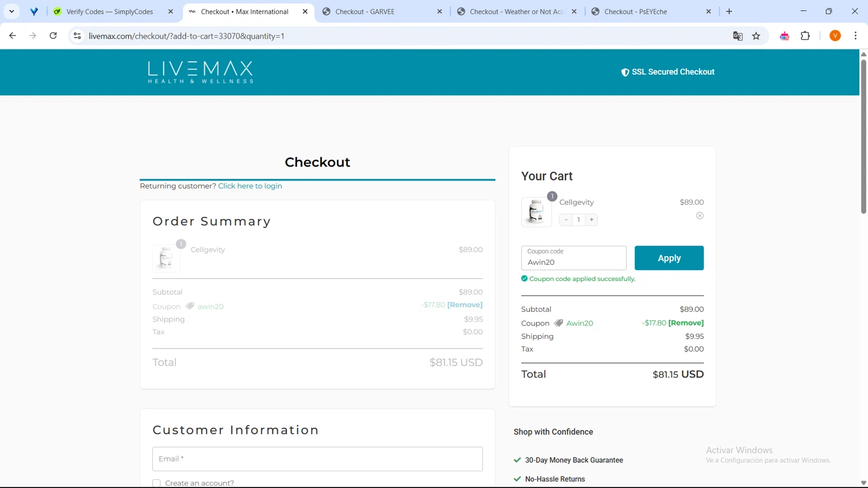Click 30-Day Money Back Guarantee text

[x=574, y=460]
